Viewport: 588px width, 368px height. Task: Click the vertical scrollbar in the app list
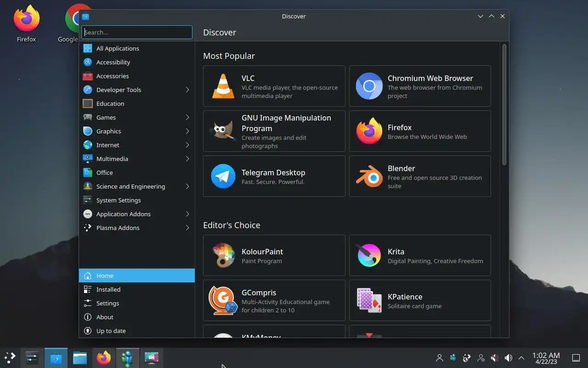pos(504,104)
